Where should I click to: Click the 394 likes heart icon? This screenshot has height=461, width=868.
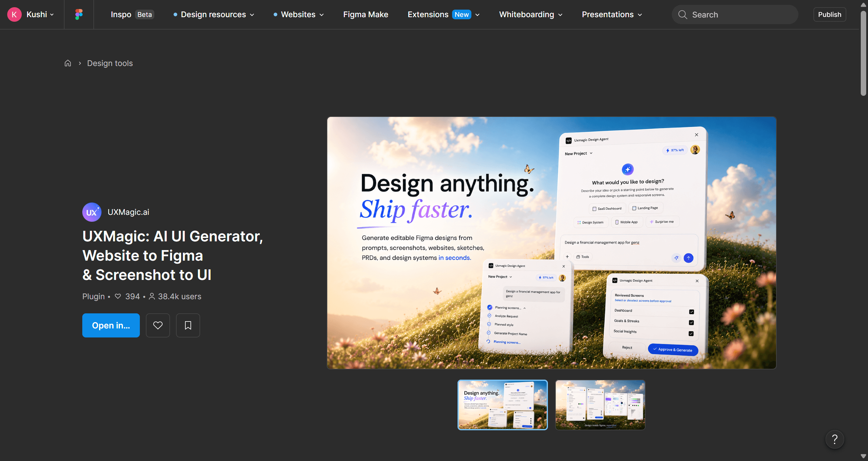118,296
